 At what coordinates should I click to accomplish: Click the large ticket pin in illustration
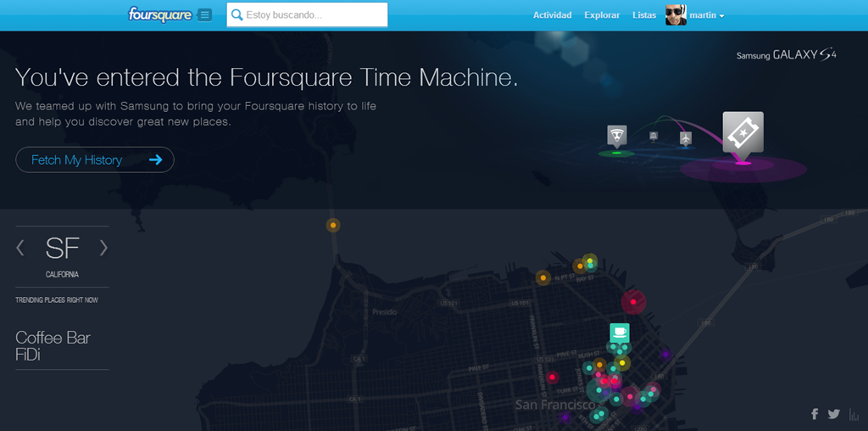click(x=743, y=136)
